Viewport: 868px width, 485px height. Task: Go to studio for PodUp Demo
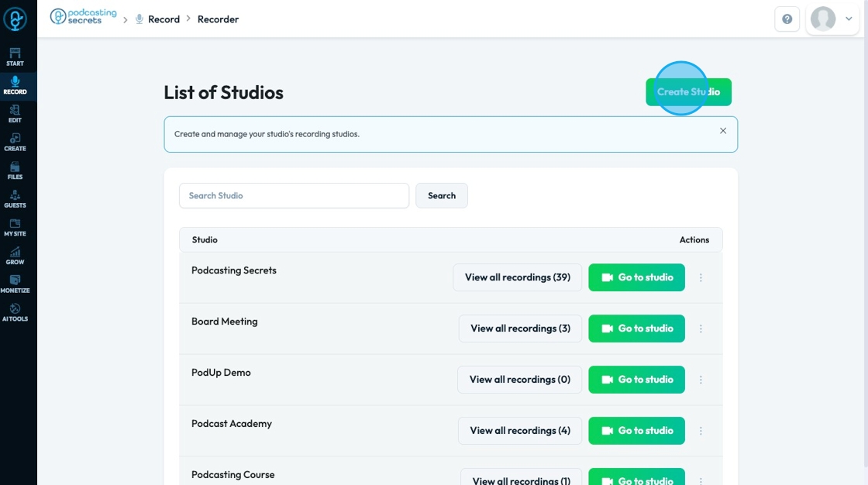[x=636, y=380]
